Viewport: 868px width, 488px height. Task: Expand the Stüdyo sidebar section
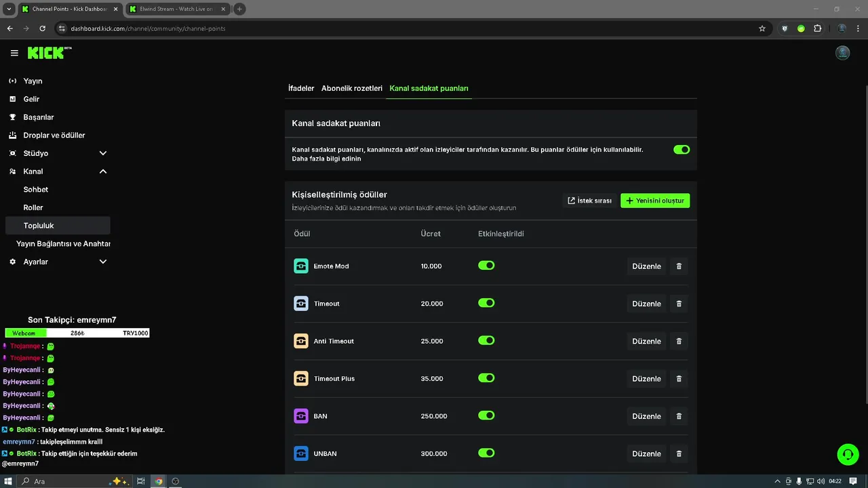(103, 153)
